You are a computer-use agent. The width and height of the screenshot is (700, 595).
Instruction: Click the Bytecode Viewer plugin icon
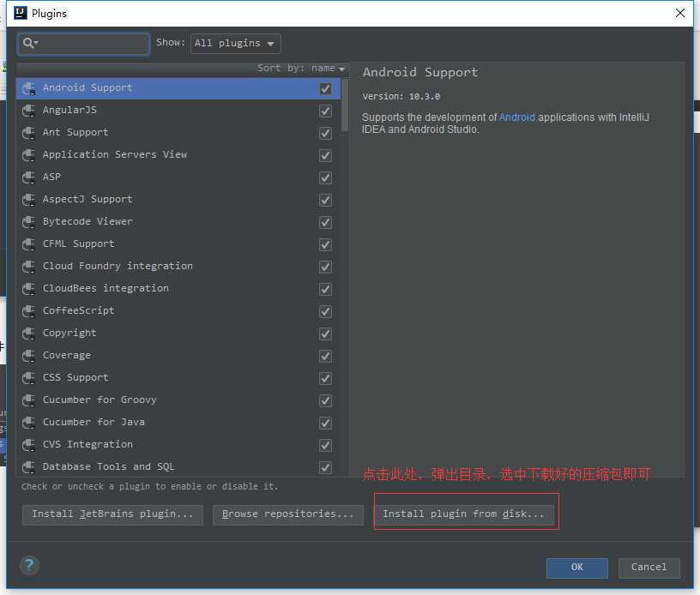28,222
